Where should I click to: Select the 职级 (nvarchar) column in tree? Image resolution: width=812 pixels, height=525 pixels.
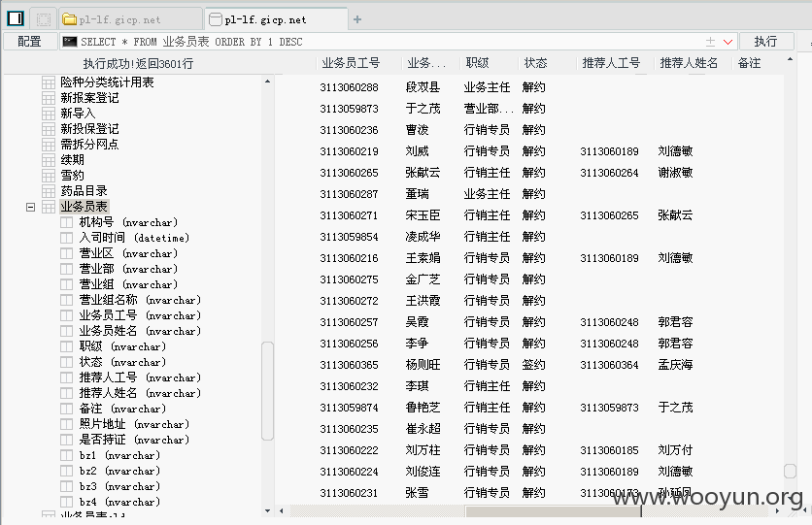[x=122, y=346]
